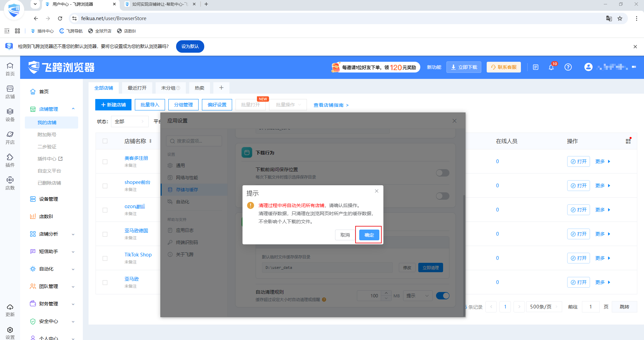Cancel the 提示 dialog with 取消
Screen dimensions: 644x340
pyautogui.click(x=345, y=235)
